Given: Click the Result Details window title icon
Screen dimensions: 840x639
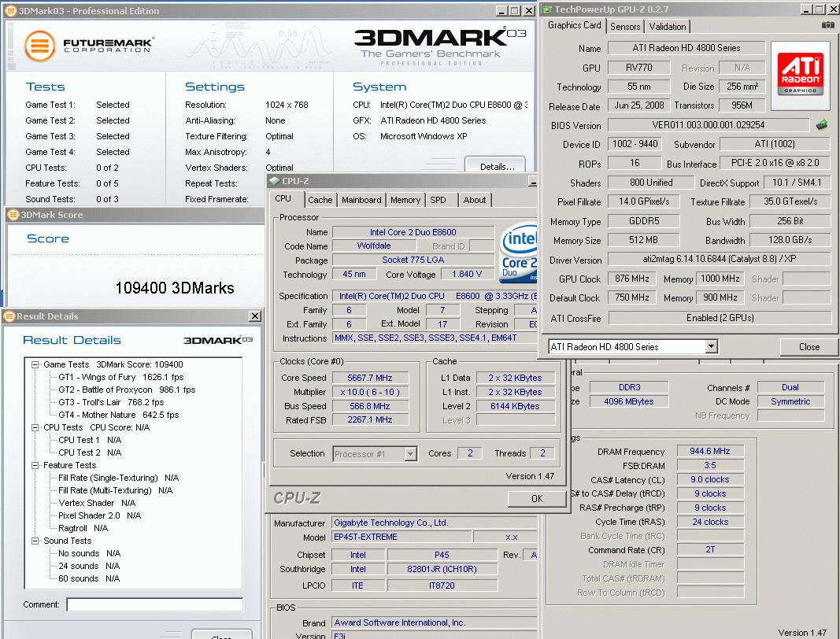Looking at the screenshot, I should click(x=9, y=316).
